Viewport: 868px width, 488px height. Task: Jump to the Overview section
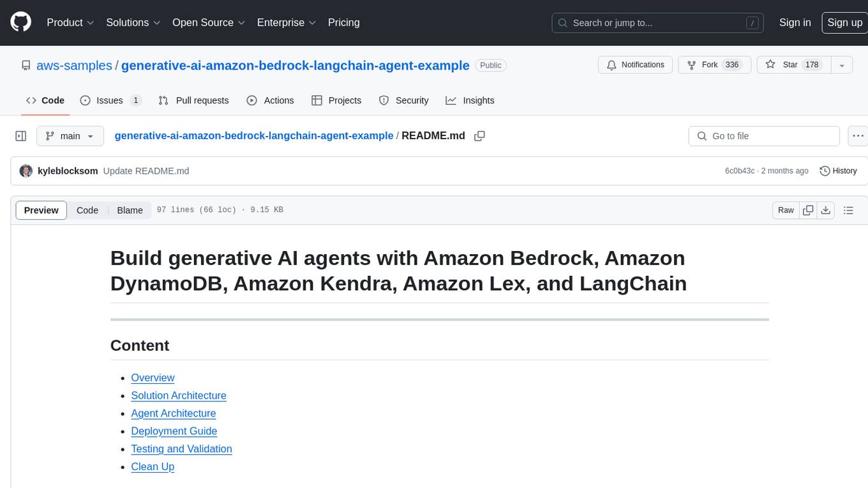(x=153, y=377)
